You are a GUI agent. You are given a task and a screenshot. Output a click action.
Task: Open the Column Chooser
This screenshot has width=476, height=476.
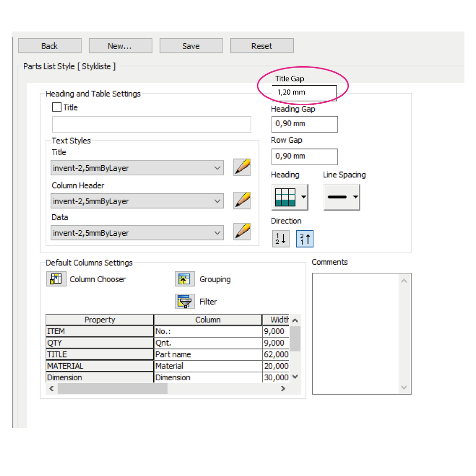[x=56, y=279]
